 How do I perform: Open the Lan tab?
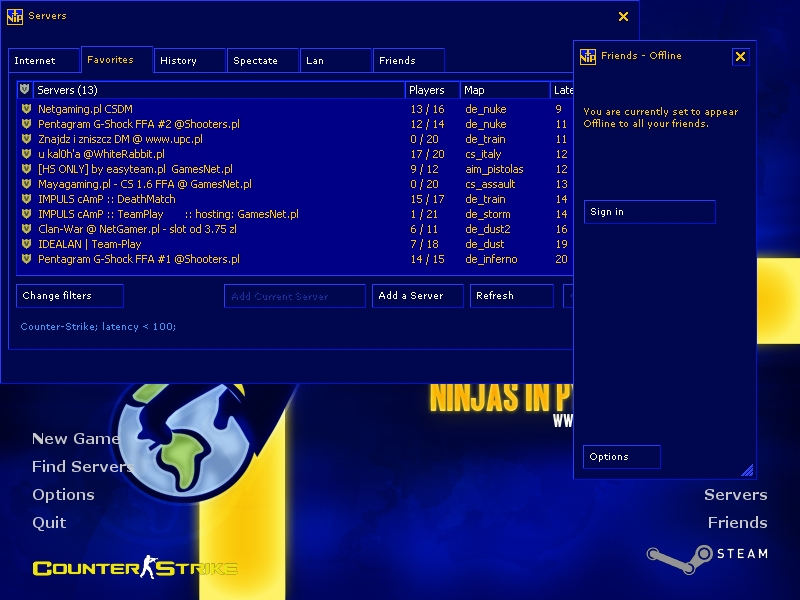pos(336,61)
